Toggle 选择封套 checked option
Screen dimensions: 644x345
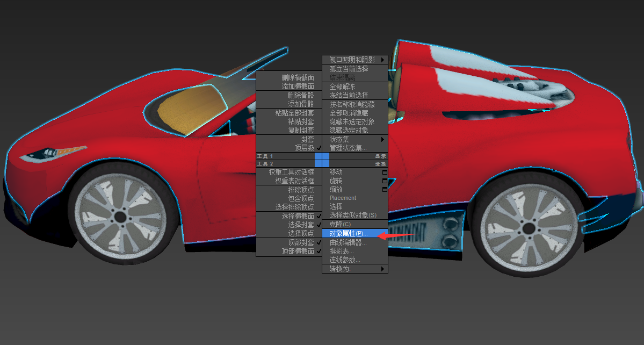[319, 225]
